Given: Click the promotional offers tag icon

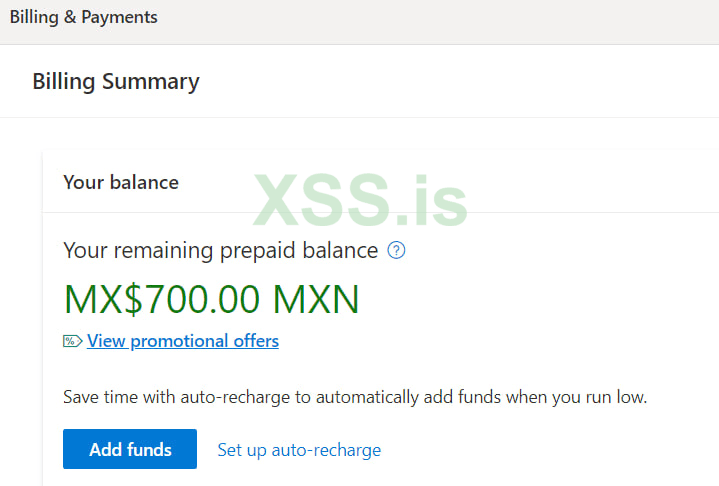Looking at the screenshot, I should pos(72,341).
